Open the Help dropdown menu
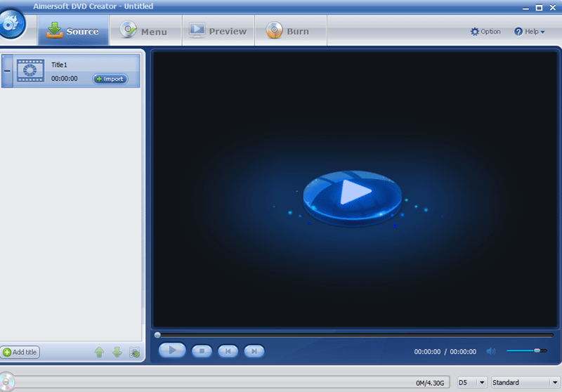Image resolution: width=562 pixels, height=392 pixels. point(530,32)
